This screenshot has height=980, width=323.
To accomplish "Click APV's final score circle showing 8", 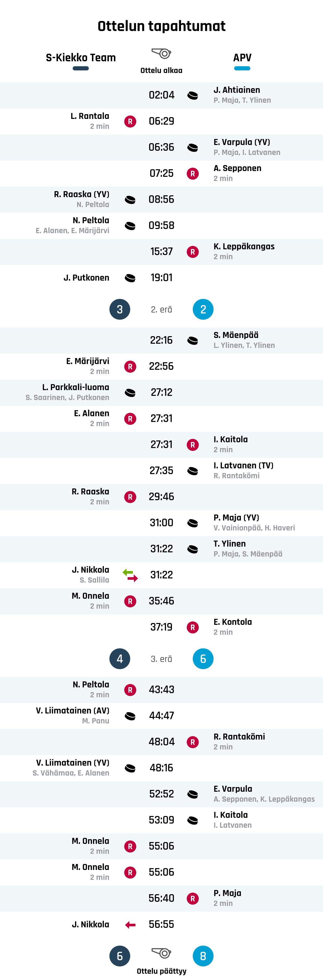I will pyautogui.click(x=203, y=956).
